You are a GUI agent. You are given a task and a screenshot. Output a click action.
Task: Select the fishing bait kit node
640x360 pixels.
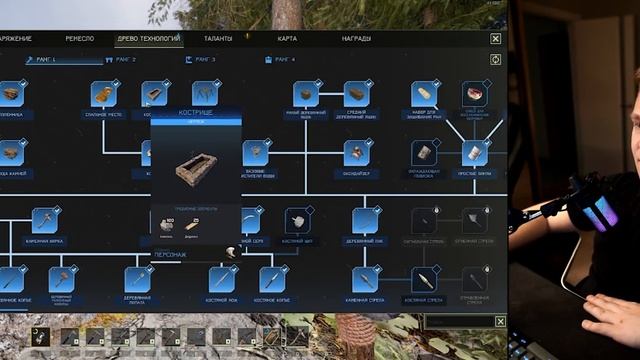424,94
